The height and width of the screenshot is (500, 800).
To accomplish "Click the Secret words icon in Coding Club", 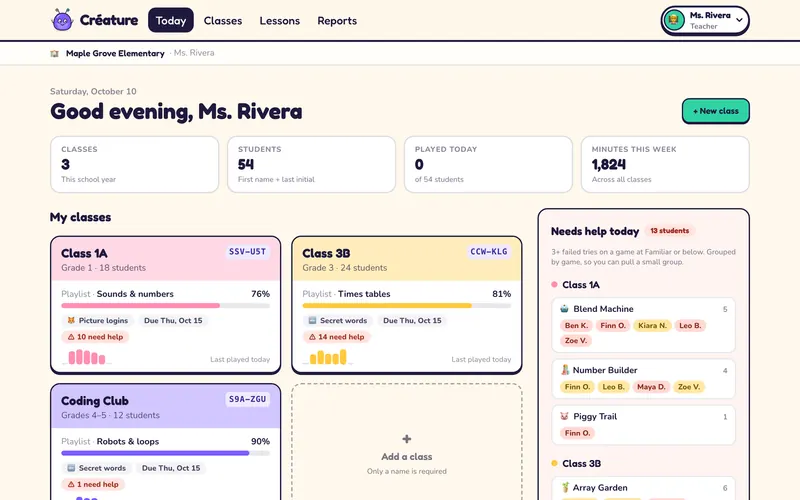I will (71, 468).
